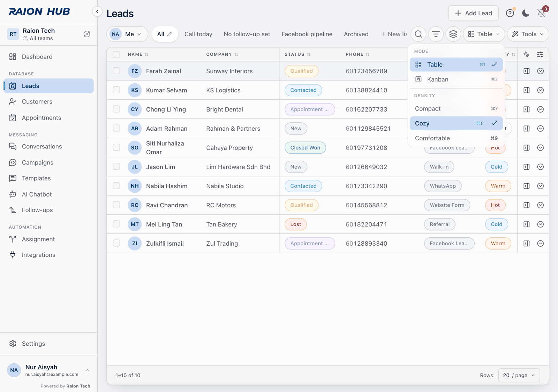Expand the Tools dropdown
This screenshot has width=558, height=392.
pyautogui.click(x=528, y=34)
